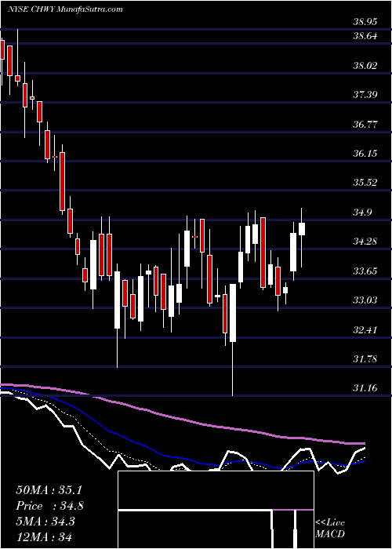Select the 31.78 price axis label
Viewport: 392px width, 549px height.
click(365, 359)
